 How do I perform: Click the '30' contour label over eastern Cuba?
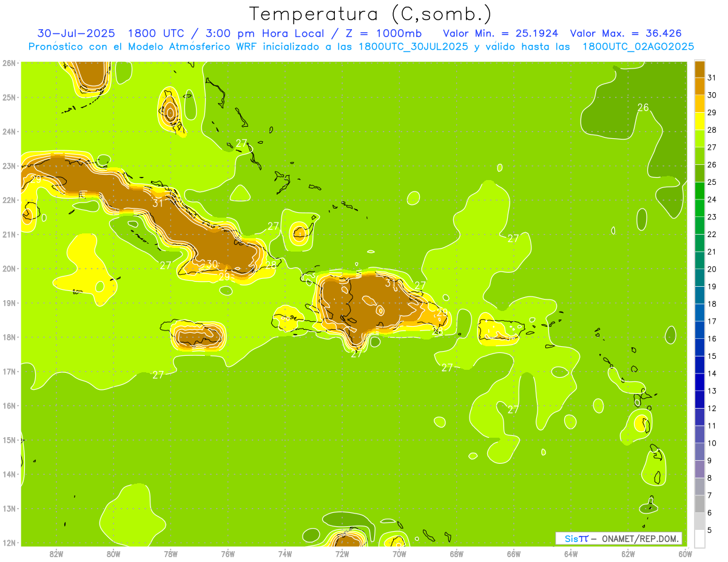point(212,264)
